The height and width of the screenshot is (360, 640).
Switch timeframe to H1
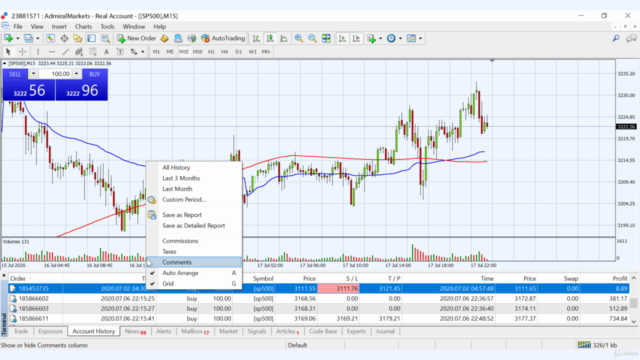pos(211,52)
